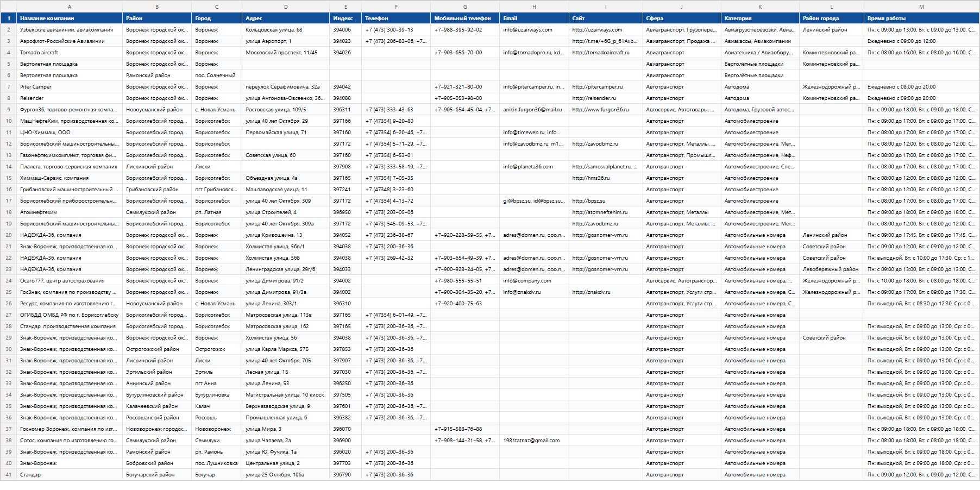Click site 'http://bpsz.su'
The height and width of the screenshot is (490, 980).
click(x=606, y=201)
